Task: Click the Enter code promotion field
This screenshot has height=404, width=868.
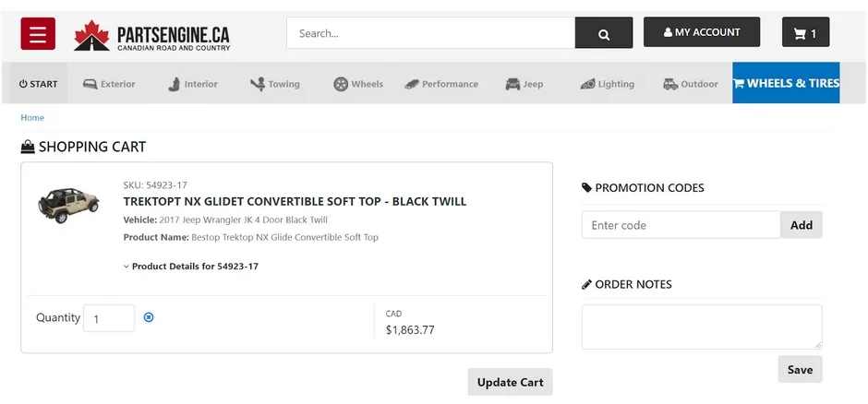Action: [x=681, y=225]
